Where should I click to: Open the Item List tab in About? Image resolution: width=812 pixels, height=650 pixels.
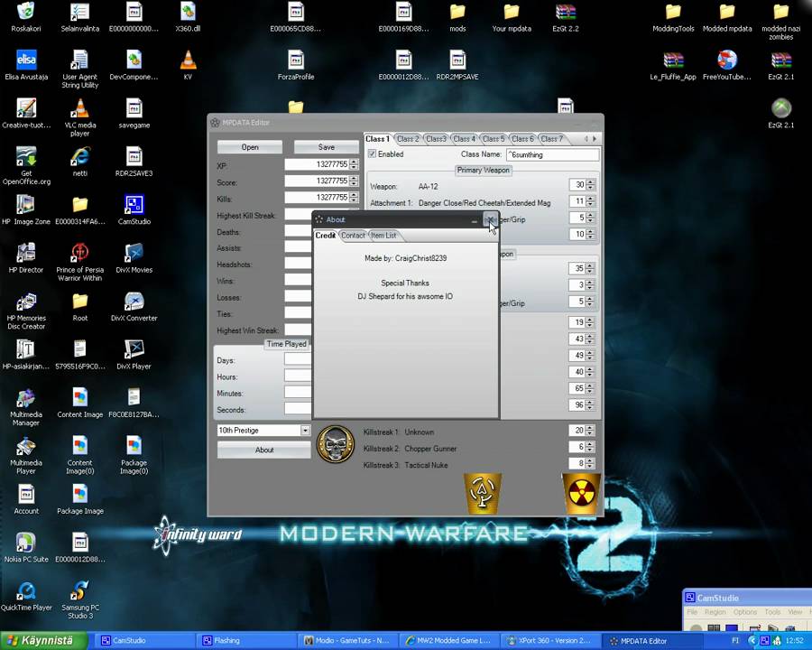(x=383, y=236)
